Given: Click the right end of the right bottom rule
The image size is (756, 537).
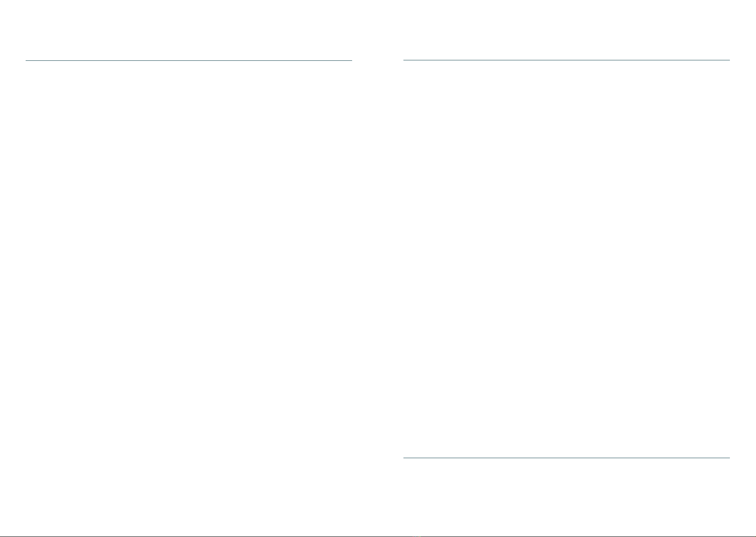Looking at the screenshot, I should [x=729, y=458].
